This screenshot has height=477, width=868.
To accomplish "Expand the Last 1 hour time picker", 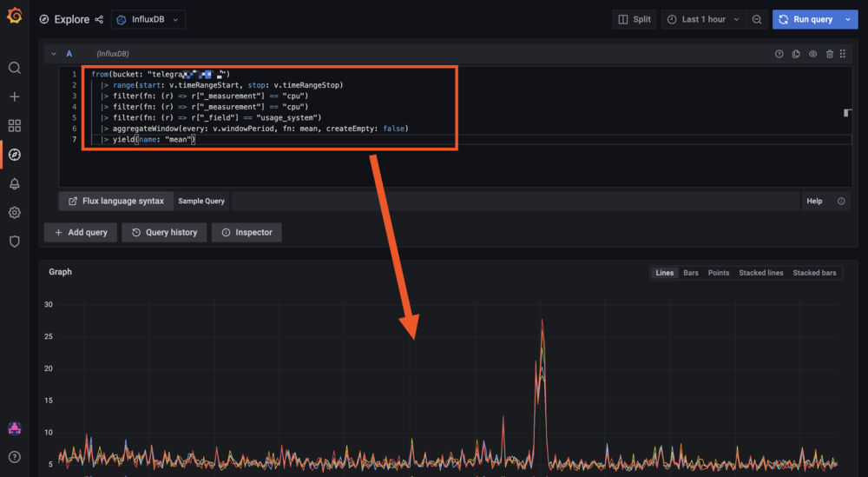I will pyautogui.click(x=704, y=19).
